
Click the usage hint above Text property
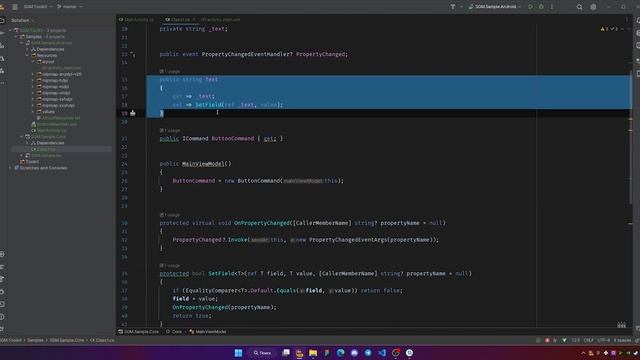pyautogui.click(x=170, y=71)
